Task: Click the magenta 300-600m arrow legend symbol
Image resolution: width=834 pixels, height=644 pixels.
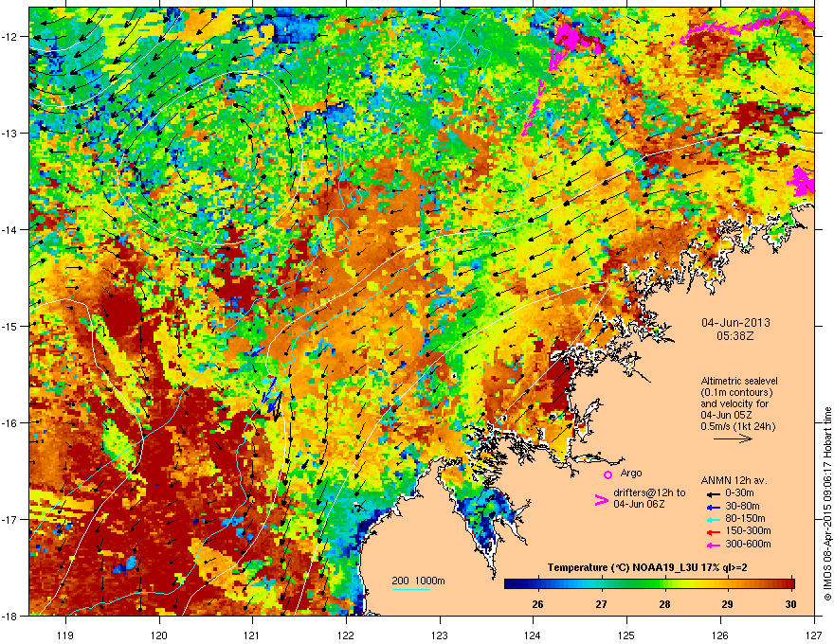Action: [x=714, y=545]
